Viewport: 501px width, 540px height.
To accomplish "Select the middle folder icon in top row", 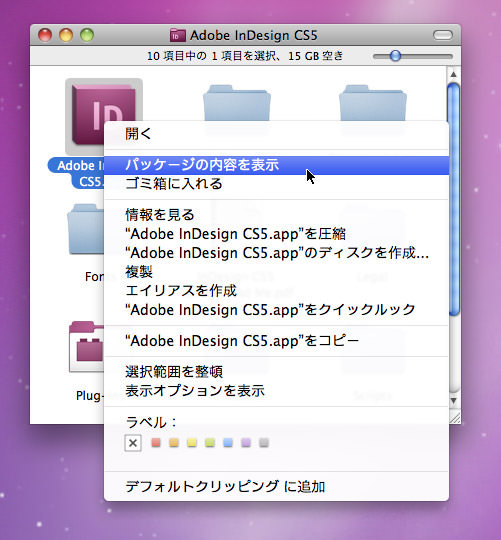I will (237, 103).
